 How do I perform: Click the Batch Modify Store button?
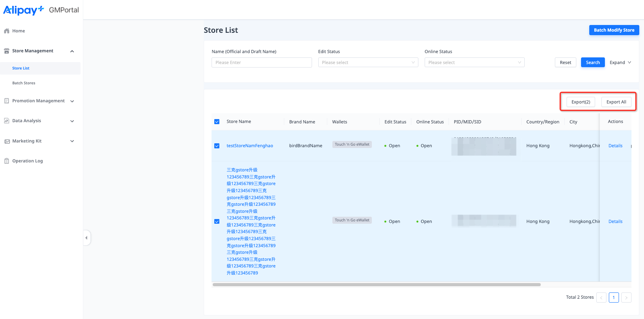click(614, 30)
